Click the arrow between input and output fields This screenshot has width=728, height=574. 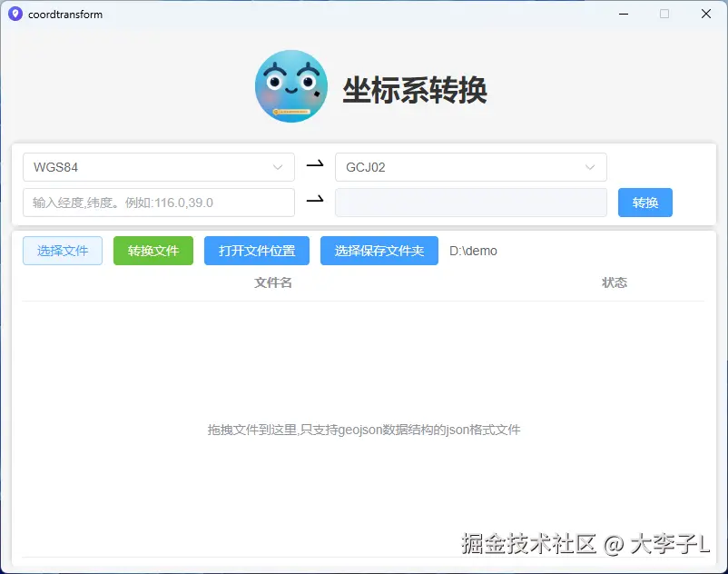click(x=315, y=202)
